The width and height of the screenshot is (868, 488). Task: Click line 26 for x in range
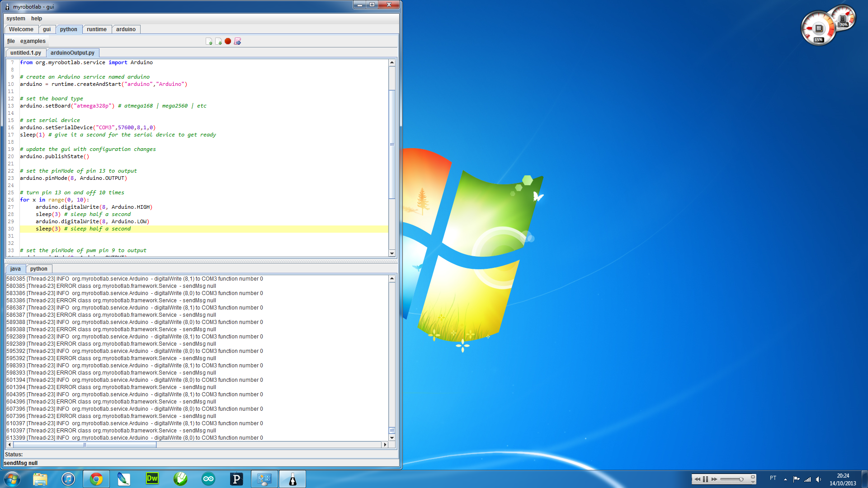click(x=55, y=200)
